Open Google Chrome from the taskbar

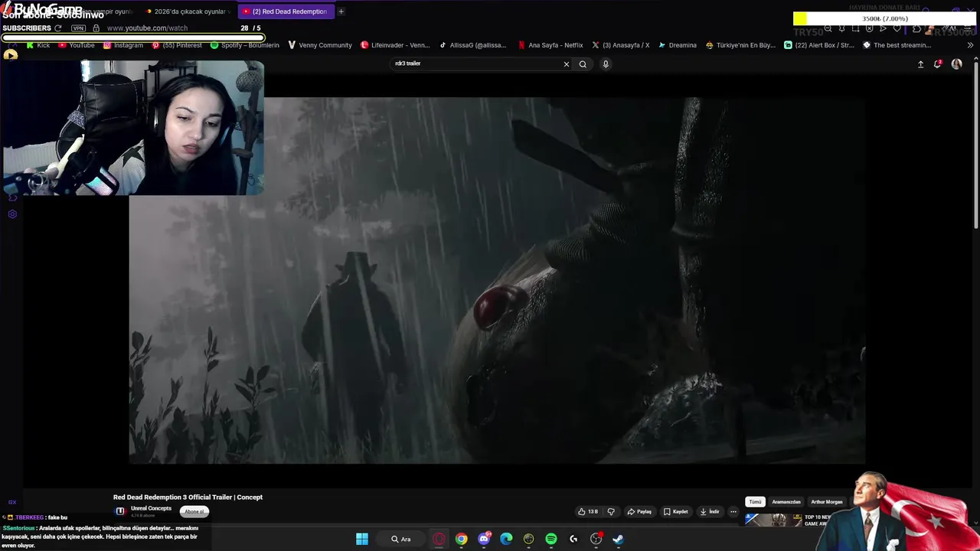tap(462, 540)
